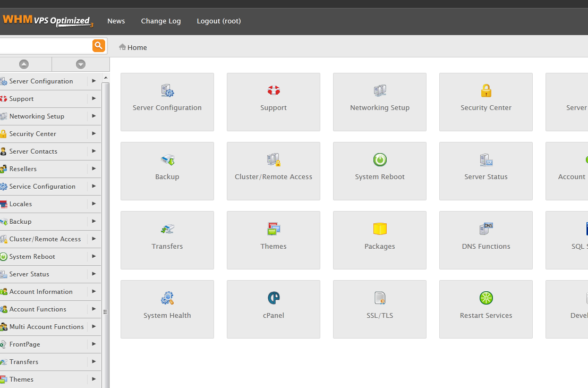Screen dimensions: 588x388
Task: Collapse all sidebar menus with up arrow
Action: point(24,64)
